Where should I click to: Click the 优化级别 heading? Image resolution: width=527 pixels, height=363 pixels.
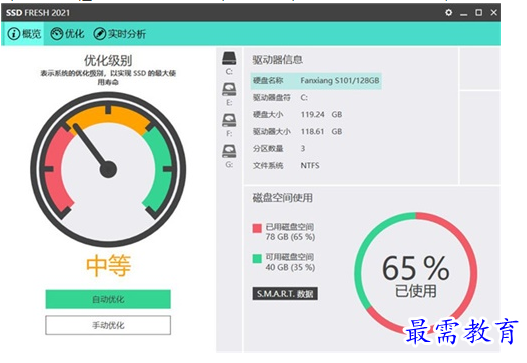(108, 61)
